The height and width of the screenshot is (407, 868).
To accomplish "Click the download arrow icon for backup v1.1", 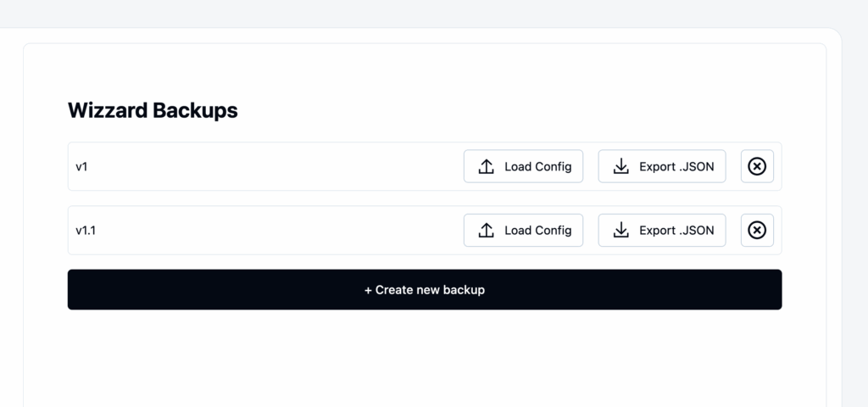I will 621,230.
